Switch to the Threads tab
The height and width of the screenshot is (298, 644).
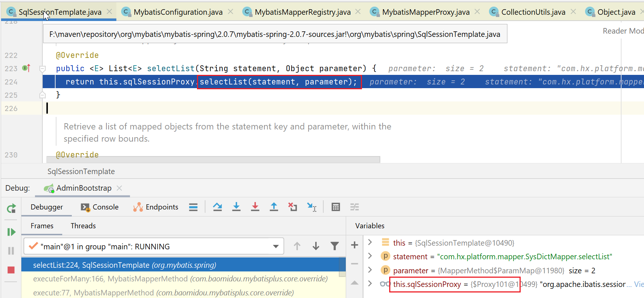(83, 226)
